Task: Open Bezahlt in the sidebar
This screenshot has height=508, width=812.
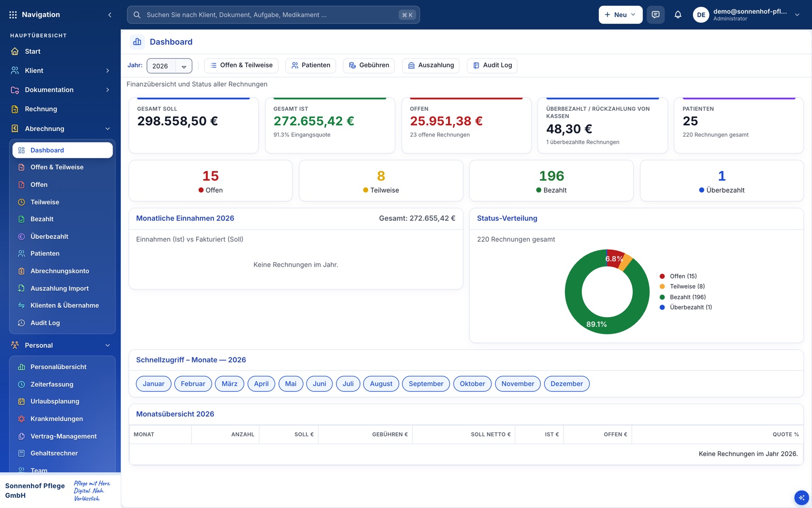Action: coord(62,219)
